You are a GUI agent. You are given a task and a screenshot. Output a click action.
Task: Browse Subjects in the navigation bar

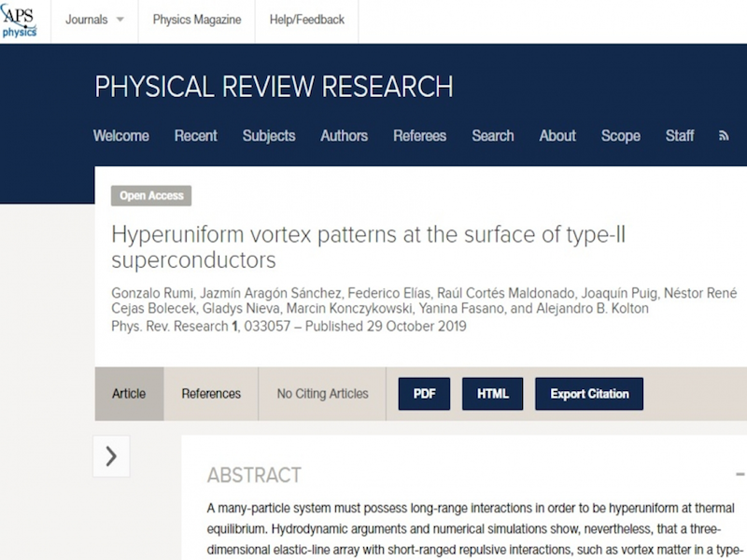pyautogui.click(x=269, y=135)
